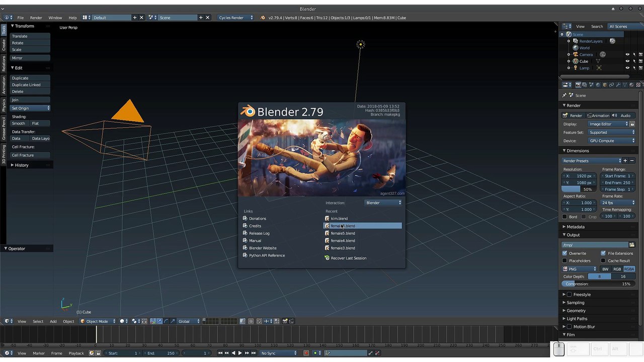
Task: Click the snap magnet icon in viewport header
Action: click(259, 321)
